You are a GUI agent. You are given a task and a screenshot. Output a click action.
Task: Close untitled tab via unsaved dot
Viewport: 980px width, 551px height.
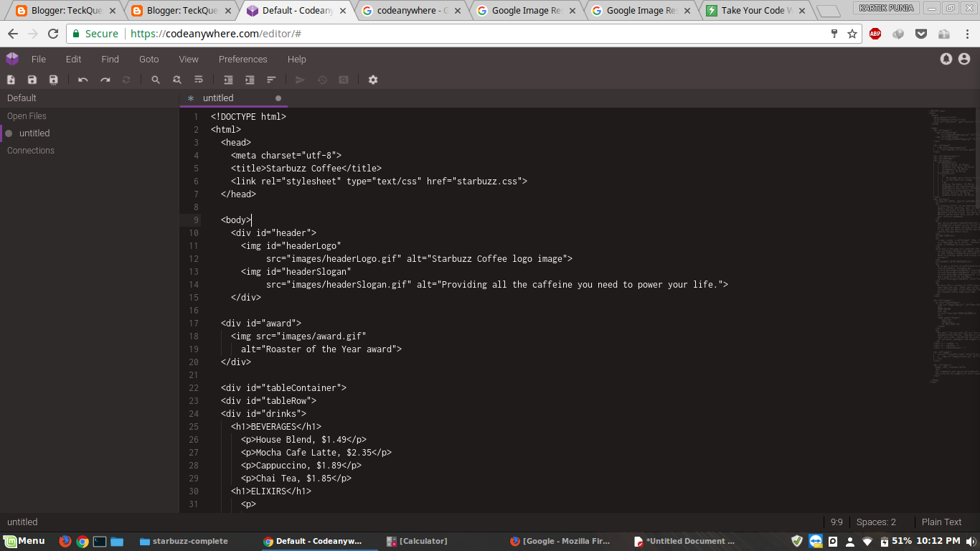[x=278, y=98]
